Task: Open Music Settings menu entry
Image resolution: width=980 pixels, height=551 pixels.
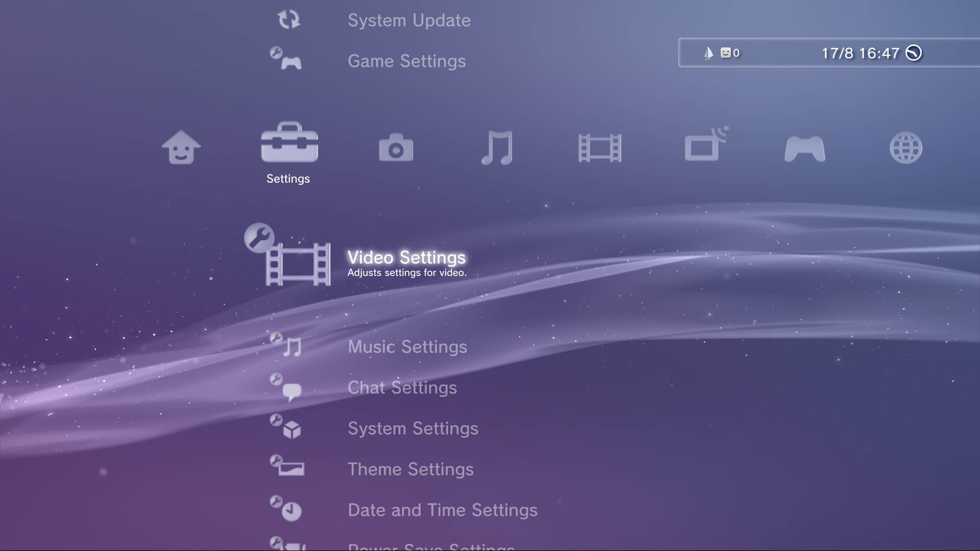Action: coord(407,347)
